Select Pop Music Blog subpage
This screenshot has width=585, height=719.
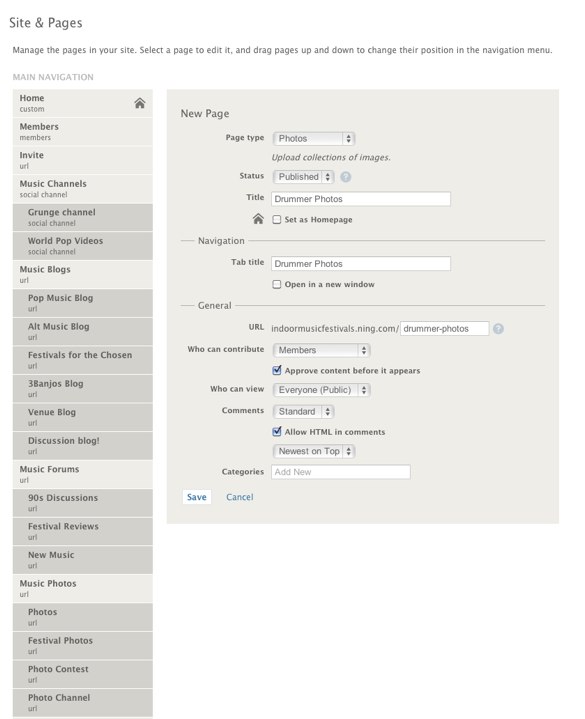point(83,303)
